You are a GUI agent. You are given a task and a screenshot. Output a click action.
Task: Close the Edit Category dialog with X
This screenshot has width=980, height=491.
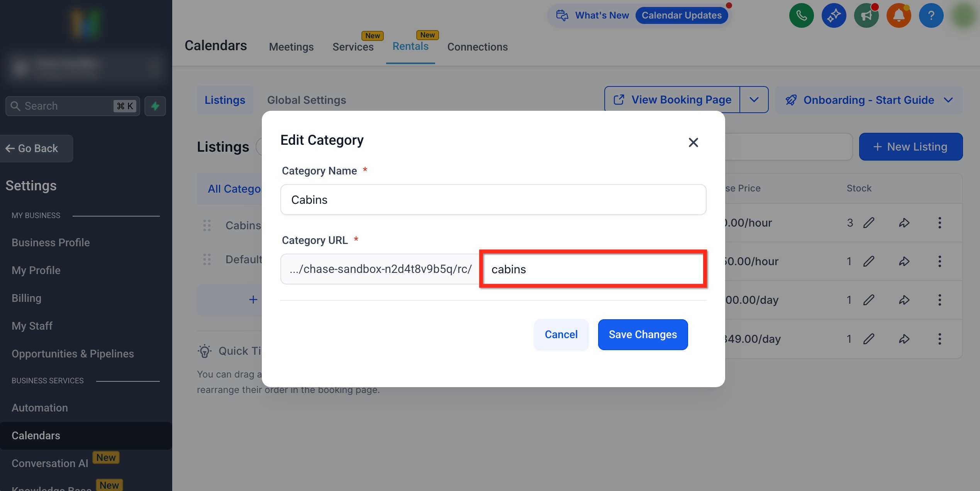(x=693, y=142)
